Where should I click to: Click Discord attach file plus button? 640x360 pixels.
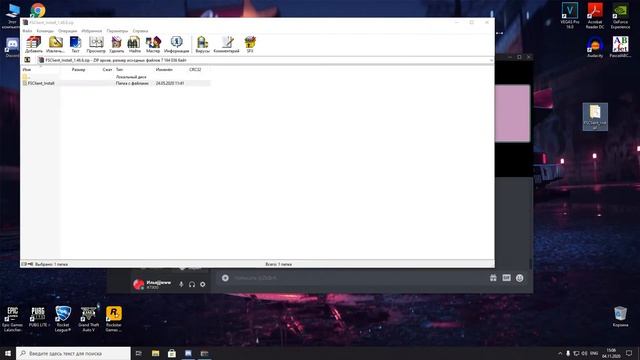[x=225, y=278]
